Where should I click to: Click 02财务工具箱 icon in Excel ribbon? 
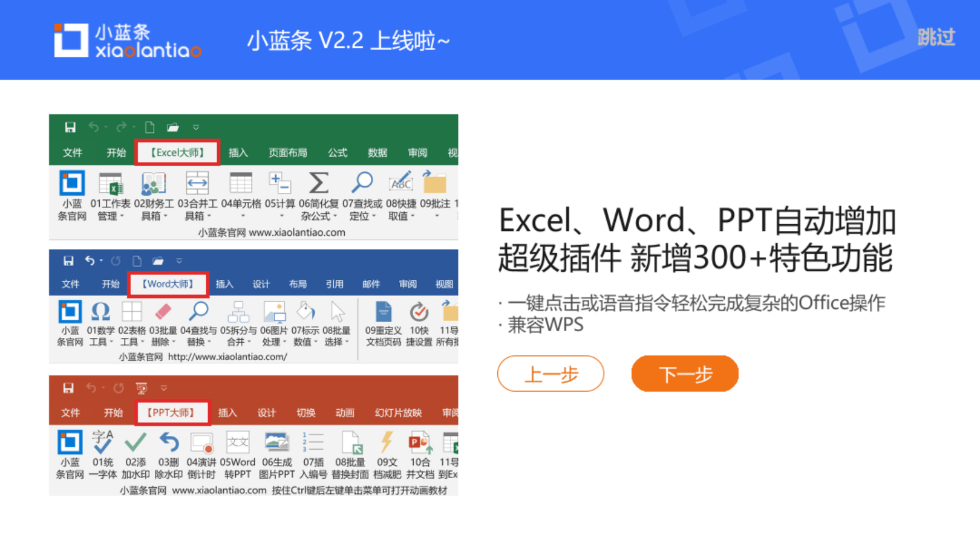point(154,183)
